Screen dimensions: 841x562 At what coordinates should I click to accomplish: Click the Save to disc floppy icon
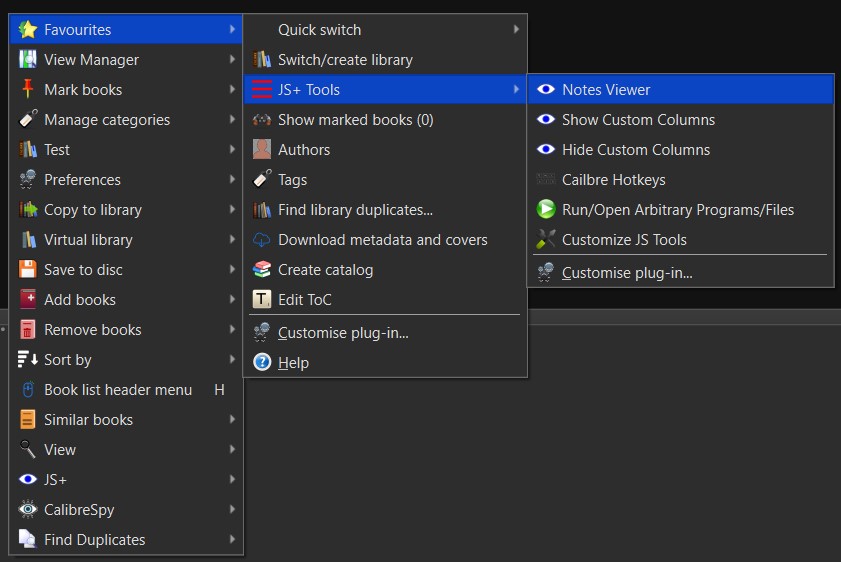tap(28, 270)
